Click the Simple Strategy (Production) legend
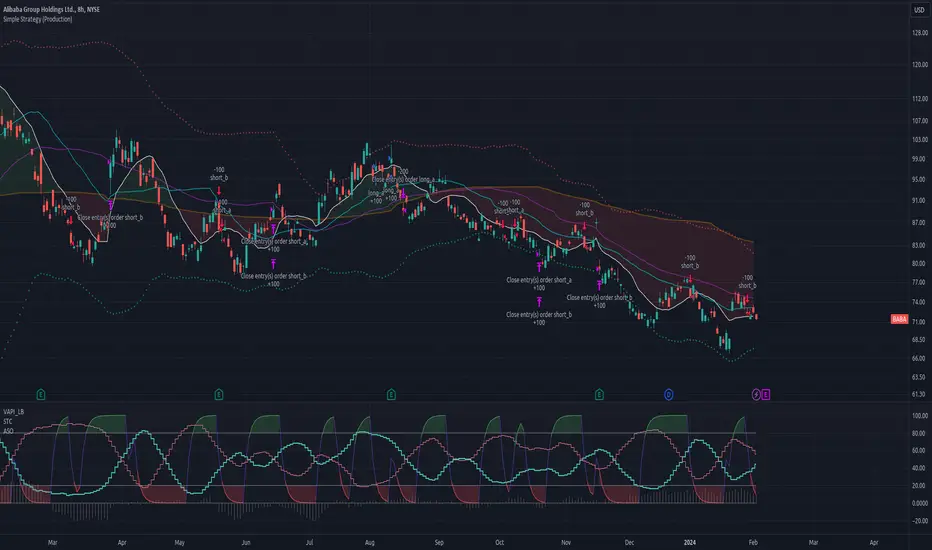This screenshot has height=550, width=932. 37,19
